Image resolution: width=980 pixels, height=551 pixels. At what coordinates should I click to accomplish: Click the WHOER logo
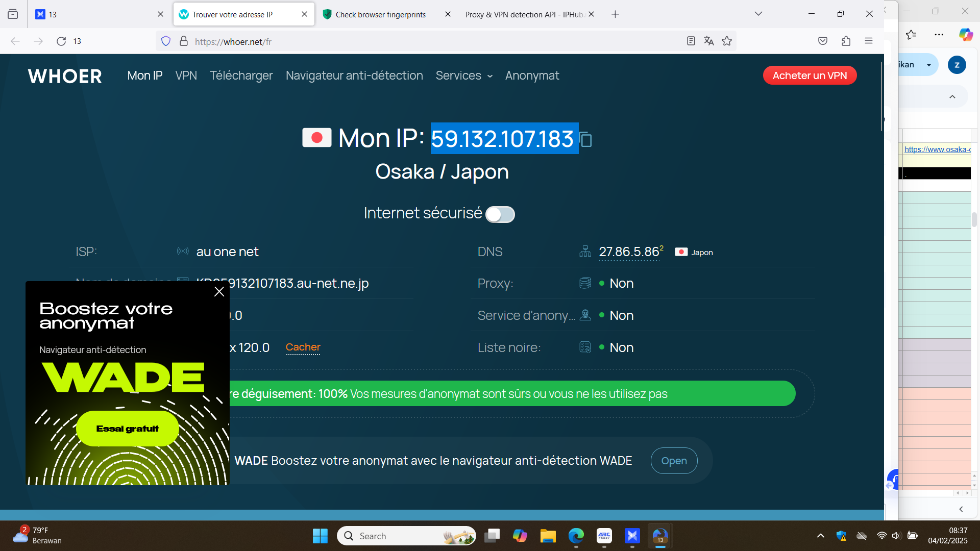[65, 76]
